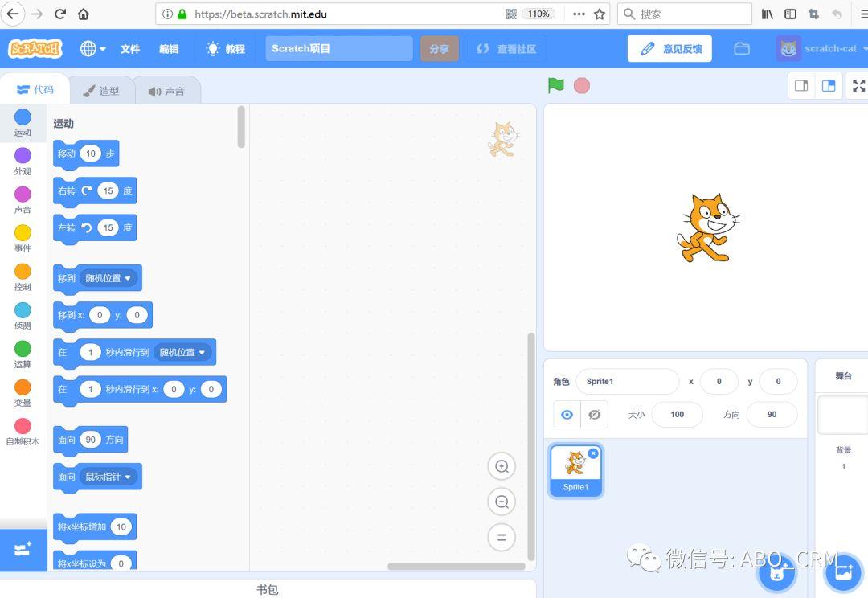Edit sprite y coordinate field

(778, 382)
